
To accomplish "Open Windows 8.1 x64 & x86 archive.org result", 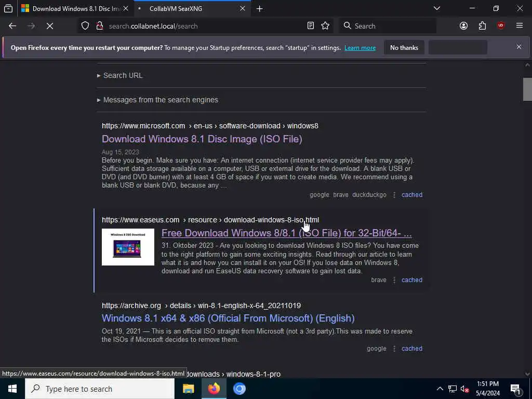I will coord(228,318).
